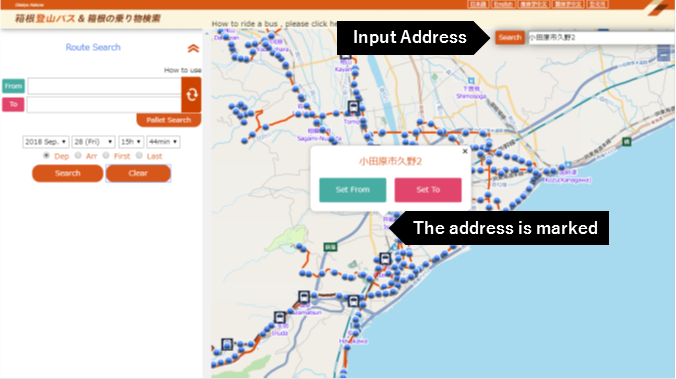
Task: Close the address popup with the X
Action: pos(465,151)
